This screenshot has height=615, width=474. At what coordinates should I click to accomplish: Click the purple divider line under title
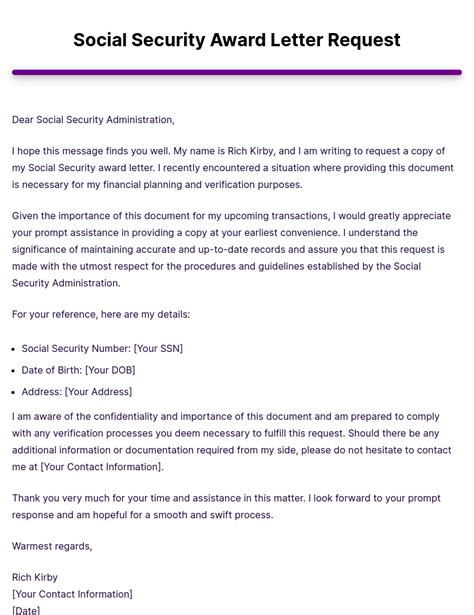click(237, 72)
